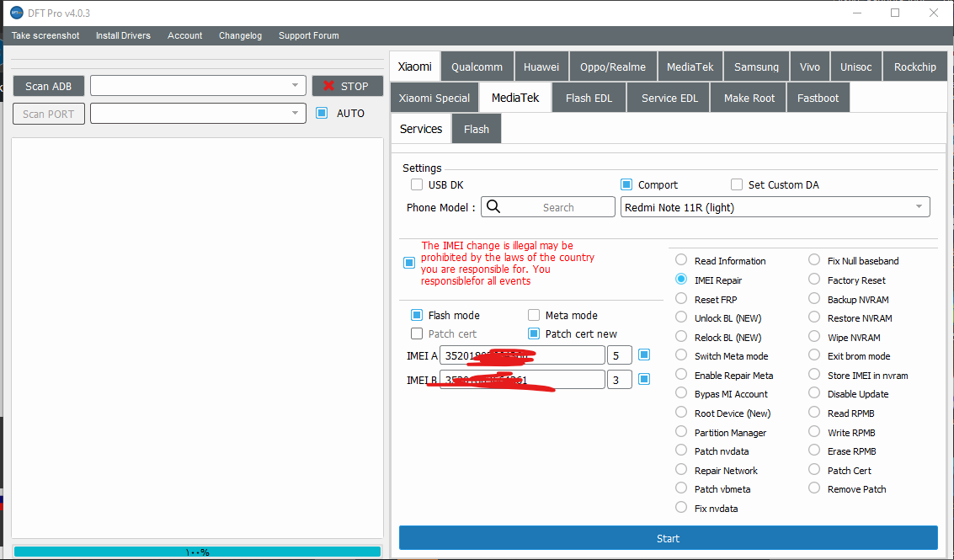The height and width of the screenshot is (560, 954).
Task: Click the DFT Pro app logo icon
Action: [17, 13]
